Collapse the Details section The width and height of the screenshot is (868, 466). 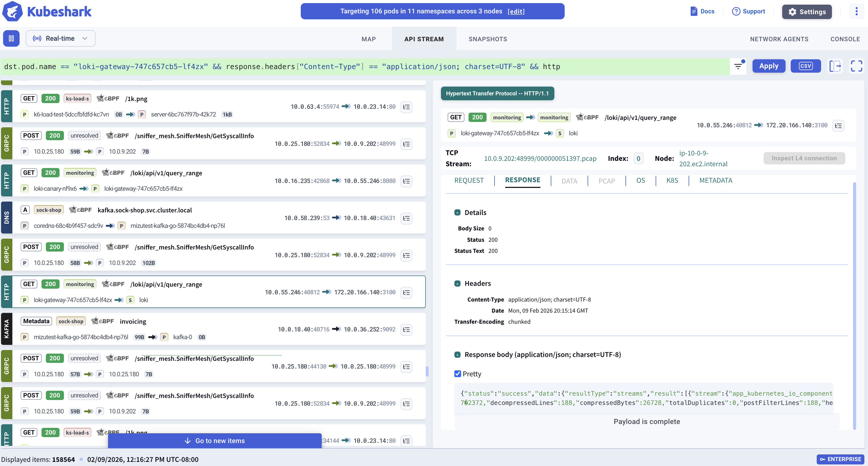[457, 213]
